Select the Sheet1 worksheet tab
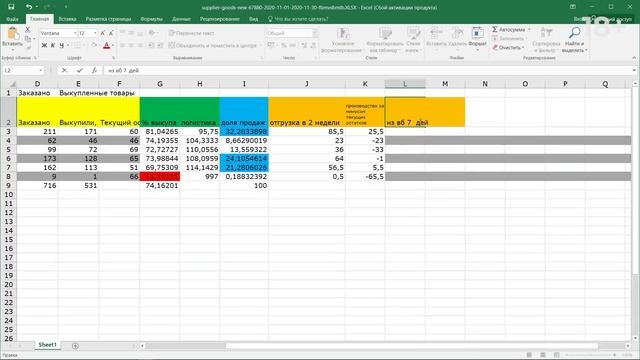 [x=47, y=345]
